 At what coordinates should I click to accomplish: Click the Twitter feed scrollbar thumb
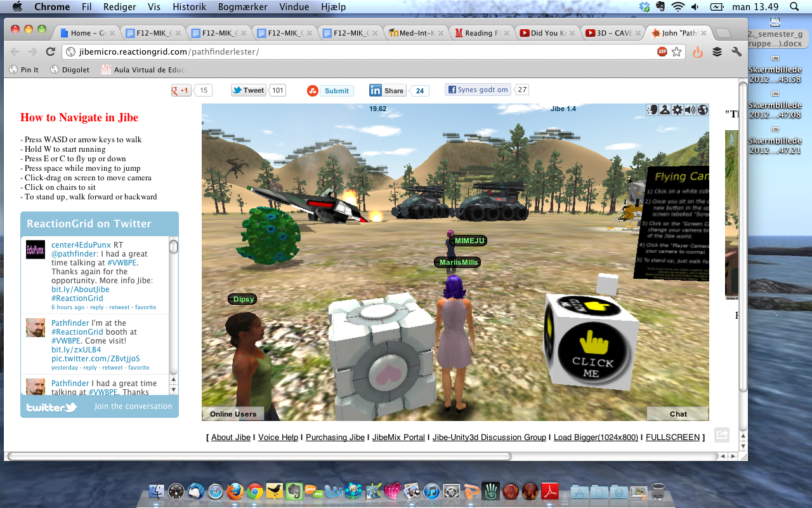point(173,247)
